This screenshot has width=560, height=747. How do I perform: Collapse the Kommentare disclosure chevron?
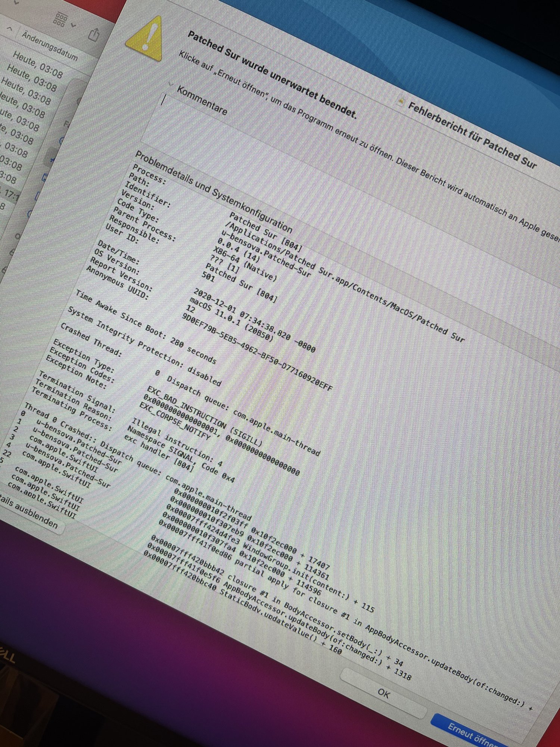click(x=171, y=84)
